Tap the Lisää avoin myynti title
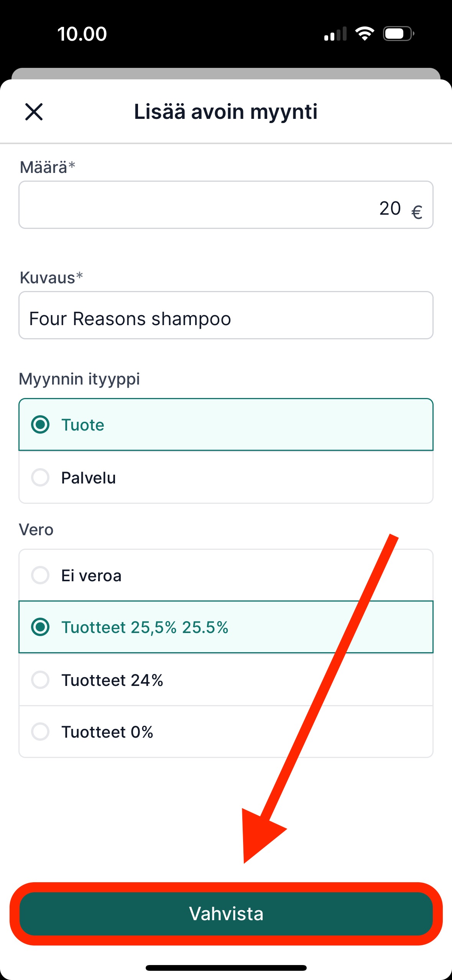Viewport: 452px width, 980px height. click(226, 112)
